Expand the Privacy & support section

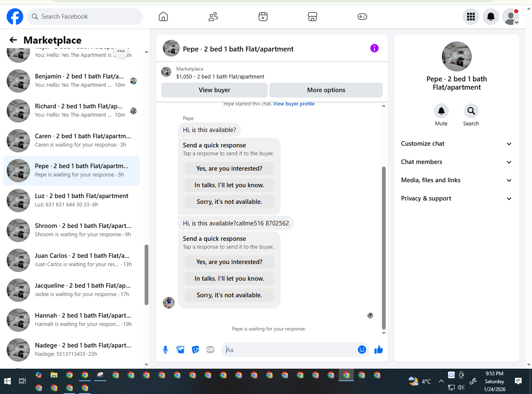pos(456,198)
